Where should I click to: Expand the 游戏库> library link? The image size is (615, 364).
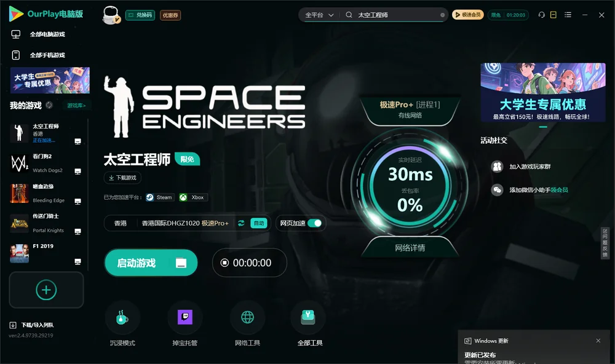point(76,106)
